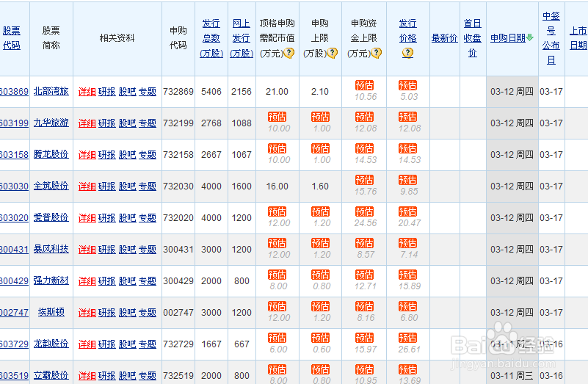The height and width of the screenshot is (384, 588).
Task: Select 顶格申购 value 21.00
Action: pos(277,92)
